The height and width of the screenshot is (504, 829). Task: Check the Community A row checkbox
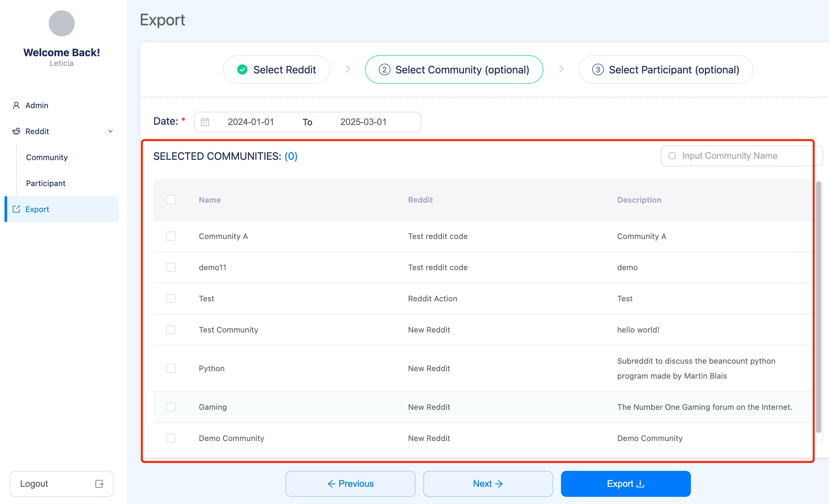[171, 236]
